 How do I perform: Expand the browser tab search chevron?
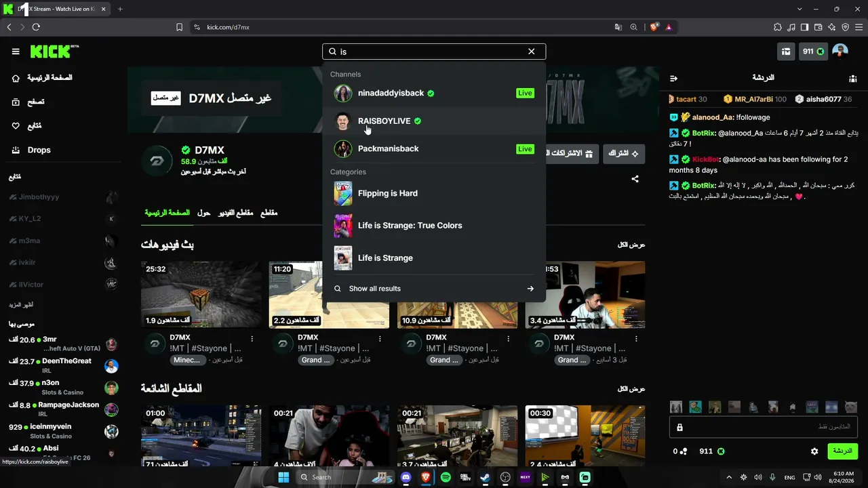pyautogui.click(x=800, y=9)
